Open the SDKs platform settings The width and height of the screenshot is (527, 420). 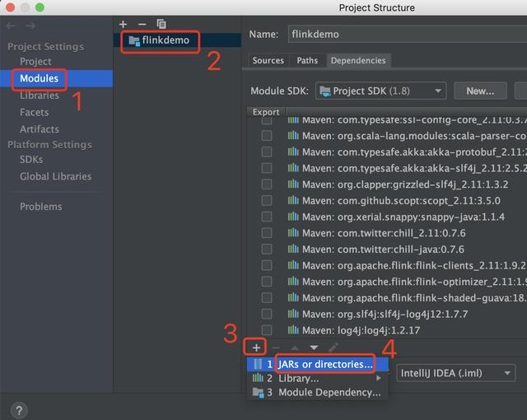pyautogui.click(x=31, y=159)
